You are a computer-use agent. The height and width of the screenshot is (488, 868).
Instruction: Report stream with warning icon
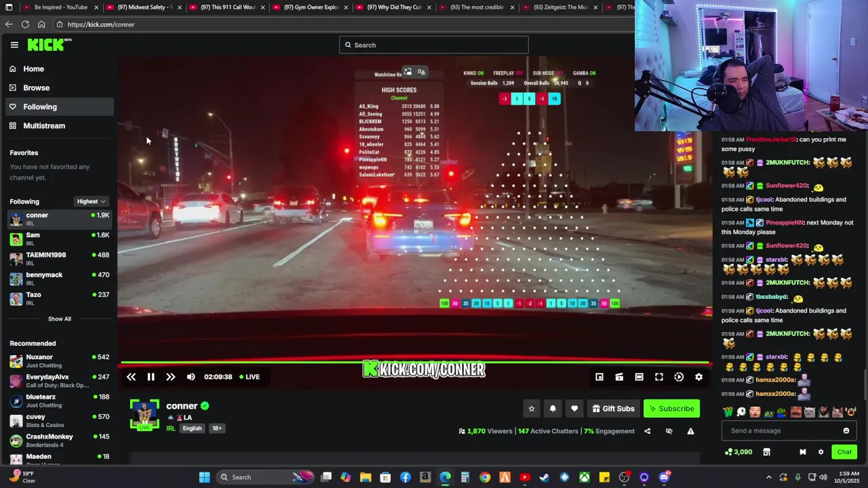[x=690, y=431]
